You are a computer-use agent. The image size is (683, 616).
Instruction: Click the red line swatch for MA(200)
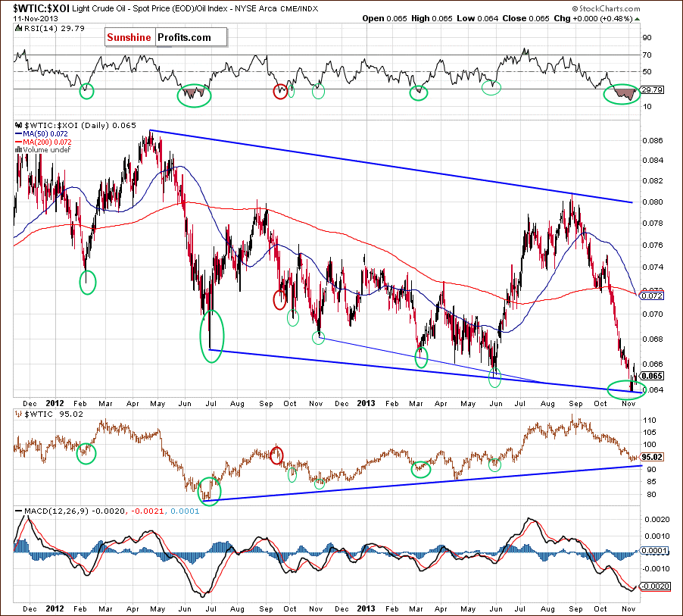click(x=19, y=142)
